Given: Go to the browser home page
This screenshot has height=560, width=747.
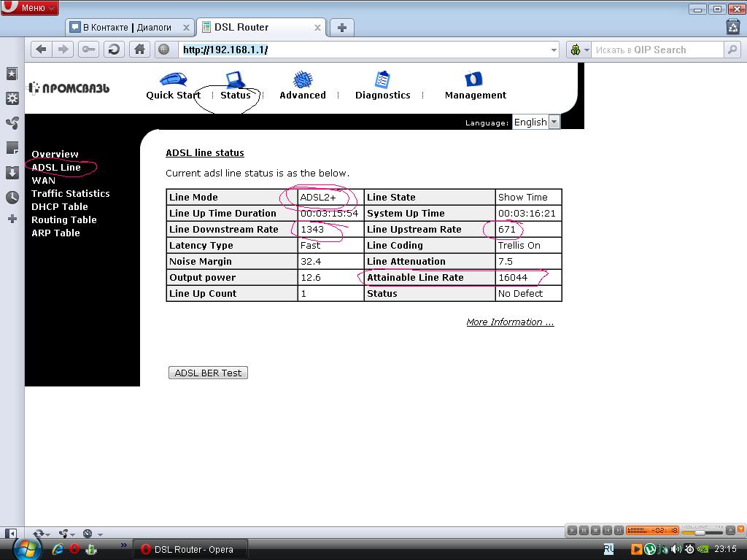Looking at the screenshot, I should pos(139,50).
